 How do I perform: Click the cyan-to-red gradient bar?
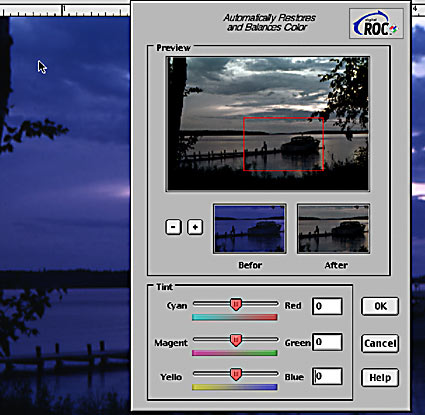point(235,317)
